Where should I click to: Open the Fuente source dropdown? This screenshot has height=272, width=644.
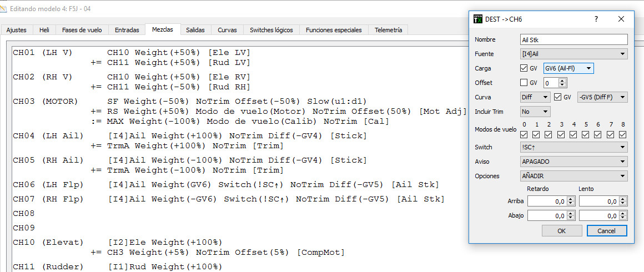(573, 54)
